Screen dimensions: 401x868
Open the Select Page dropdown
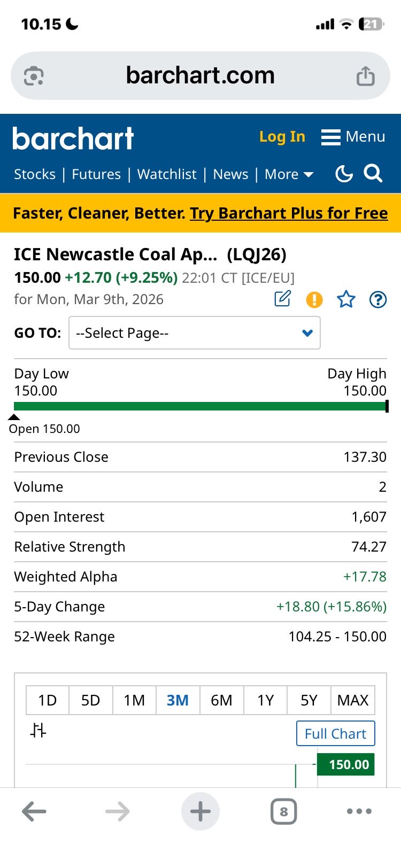point(195,333)
